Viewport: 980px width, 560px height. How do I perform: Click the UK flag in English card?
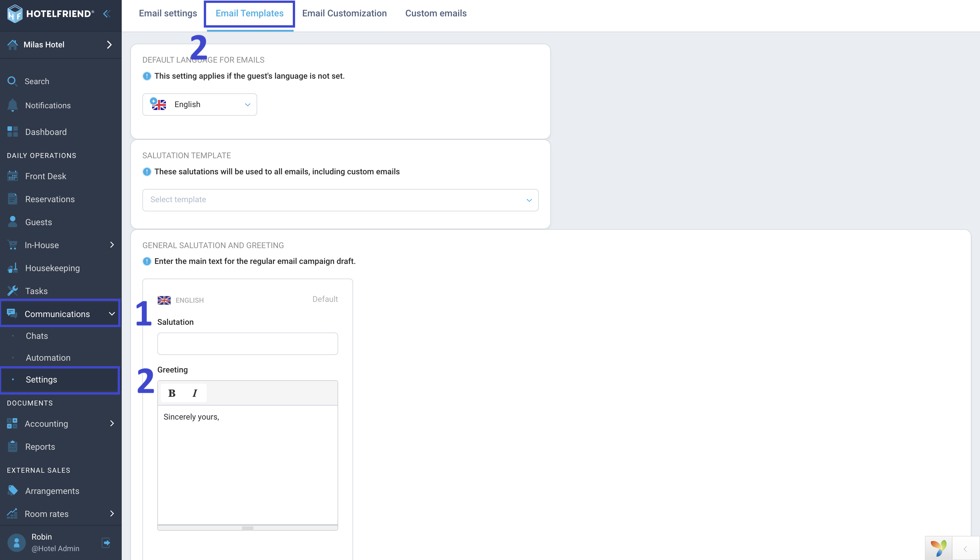coord(164,300)
